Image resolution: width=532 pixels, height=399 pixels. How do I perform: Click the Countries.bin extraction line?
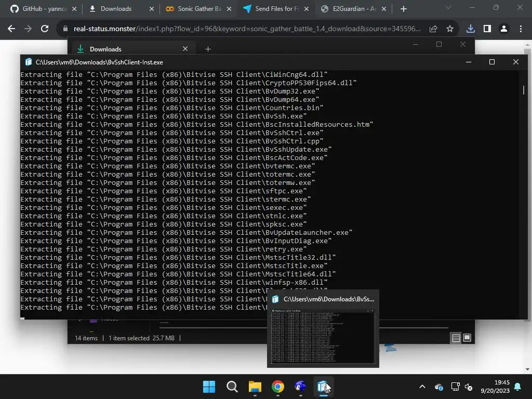(x=171, y=108)
